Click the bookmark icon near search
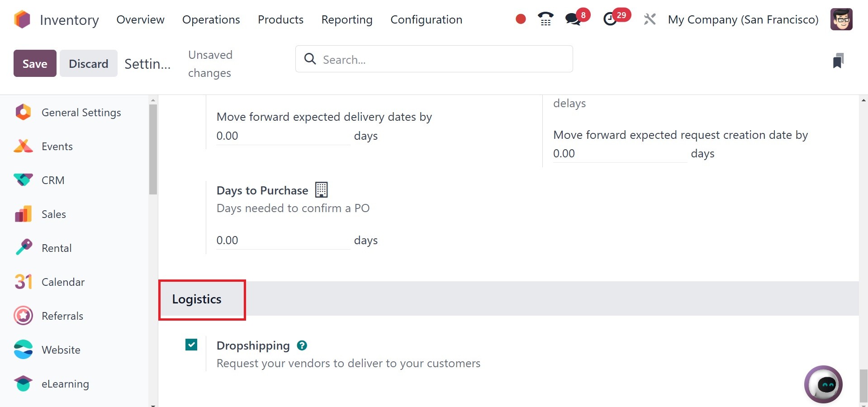Image resolution: width=868 pixels, height=407 pixels. coord(838,61)
